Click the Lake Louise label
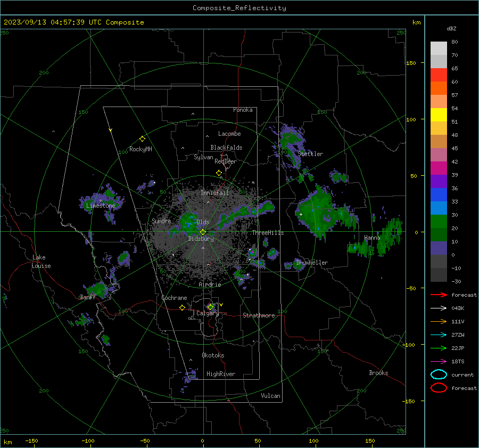 (41, 262)
